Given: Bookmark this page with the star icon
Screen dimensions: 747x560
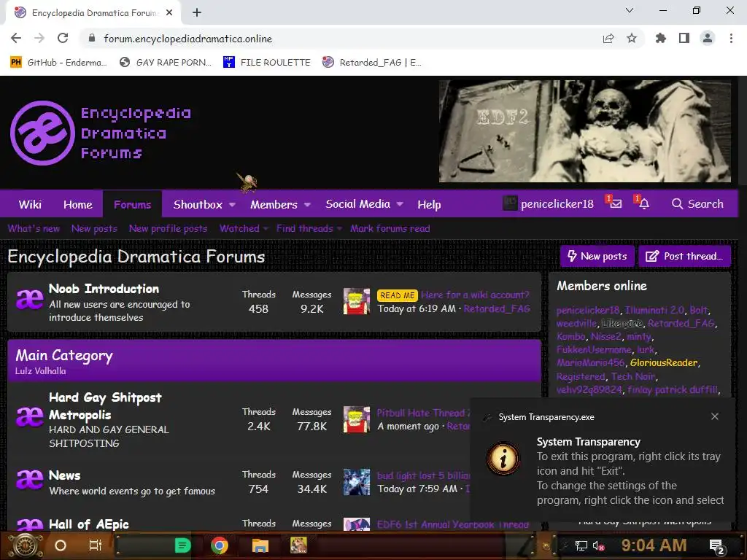Looking at the screenshot, I should point(632,38).
